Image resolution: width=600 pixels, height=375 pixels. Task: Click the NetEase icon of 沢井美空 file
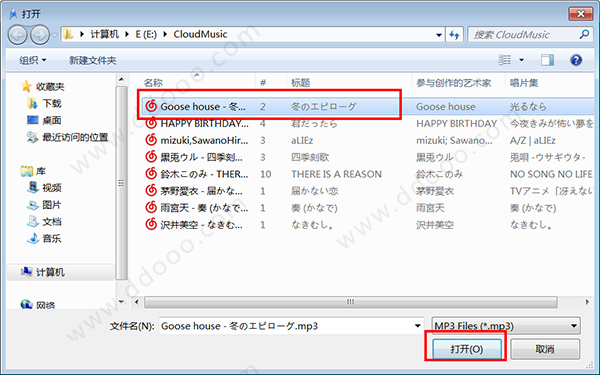151,224
